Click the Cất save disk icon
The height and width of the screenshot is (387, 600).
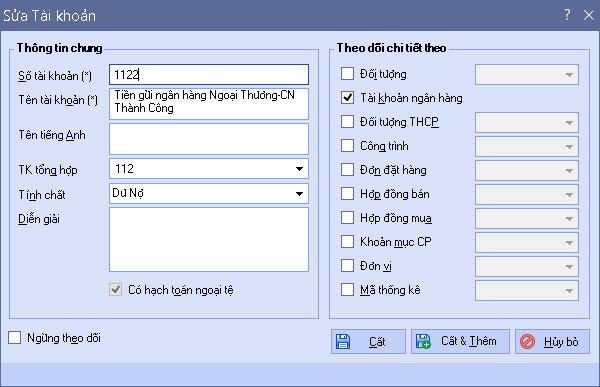[x=343, y=341]
